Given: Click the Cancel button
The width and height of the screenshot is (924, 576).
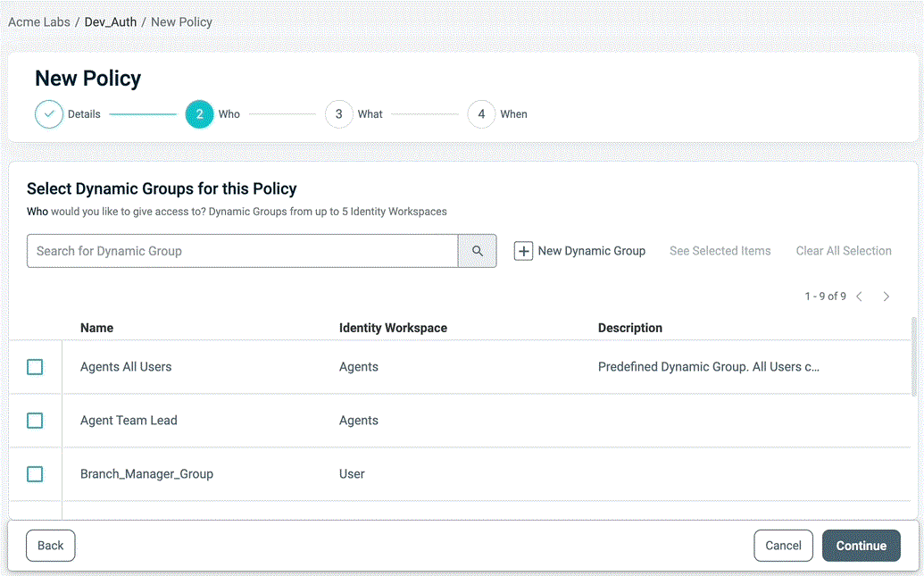Looking at the screenshot, I should [783, 546].
